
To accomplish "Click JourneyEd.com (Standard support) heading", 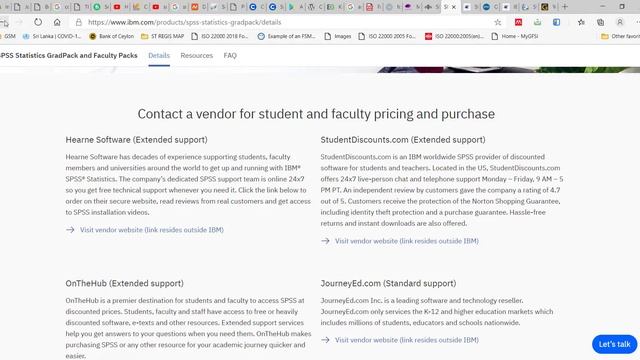I will [x=388, y=284].
